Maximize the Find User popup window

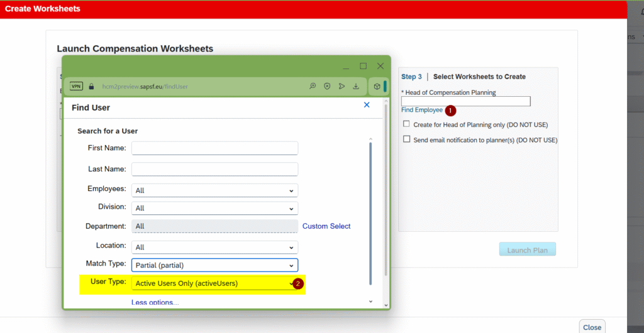click(363, 66)
